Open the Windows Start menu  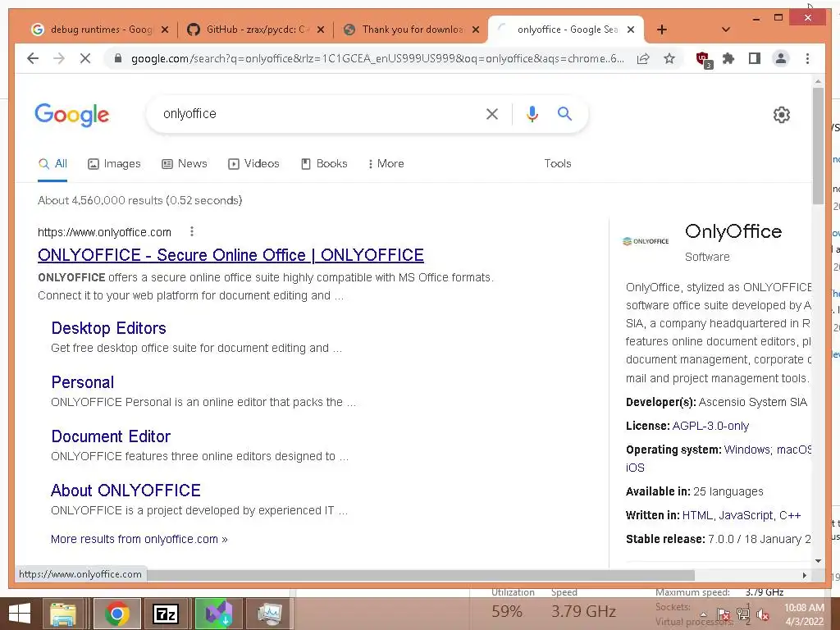coord(20,614)
